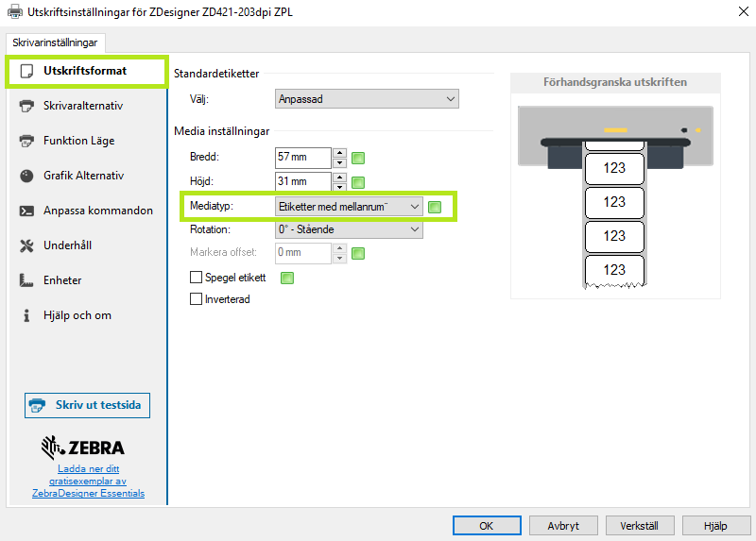Click Skriv ut testsida button

(87, 405)
